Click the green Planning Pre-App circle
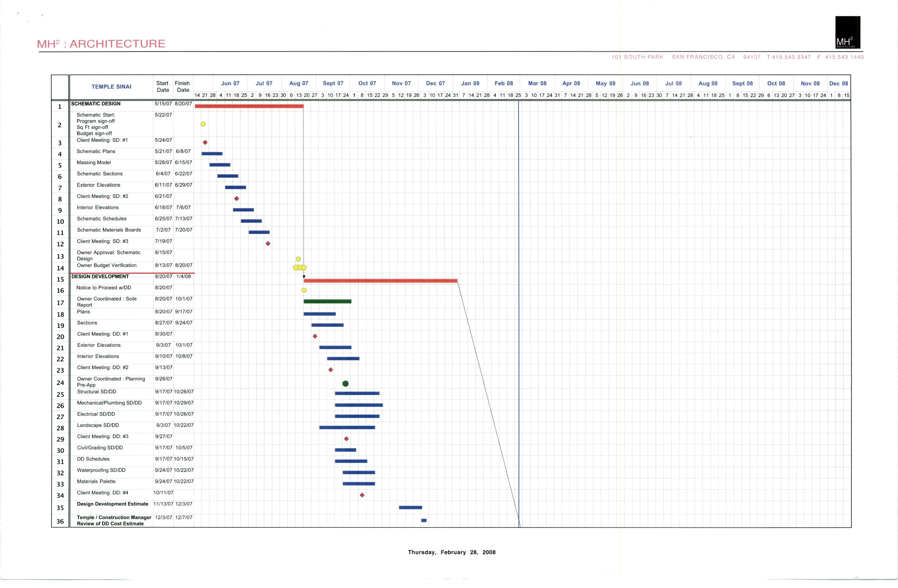Viewport: 898px width, 588px height. (x=346, y=384)
